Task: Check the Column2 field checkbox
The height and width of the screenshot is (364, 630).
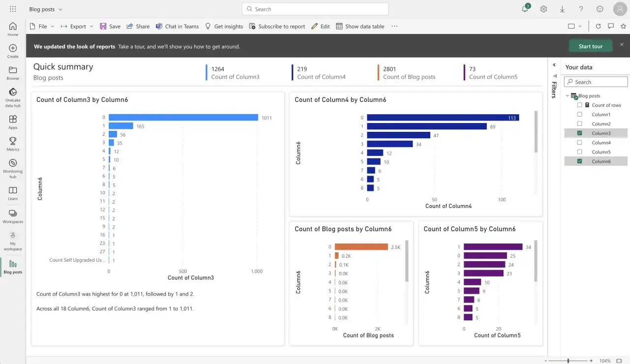Action: pyautogui.click(x=579, y=124)
